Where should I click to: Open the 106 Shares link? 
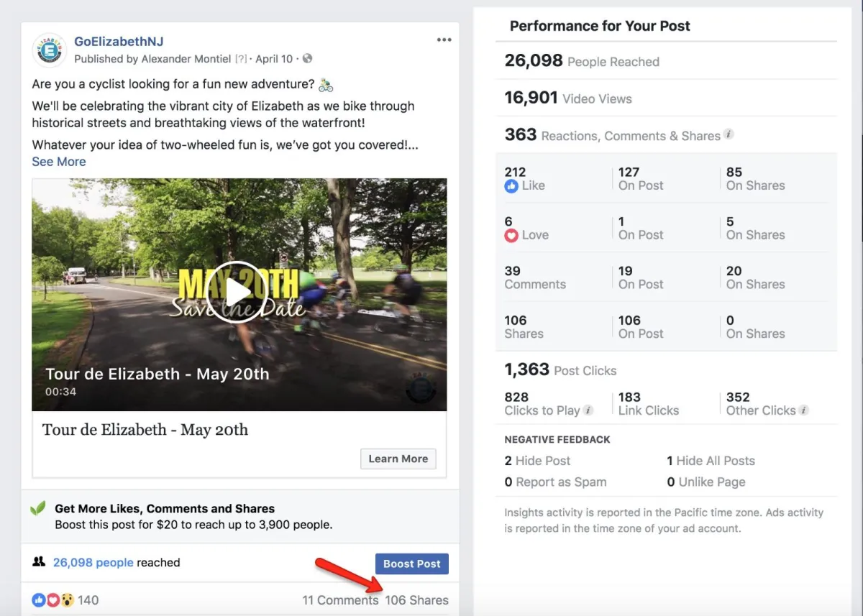click(417, 600)
